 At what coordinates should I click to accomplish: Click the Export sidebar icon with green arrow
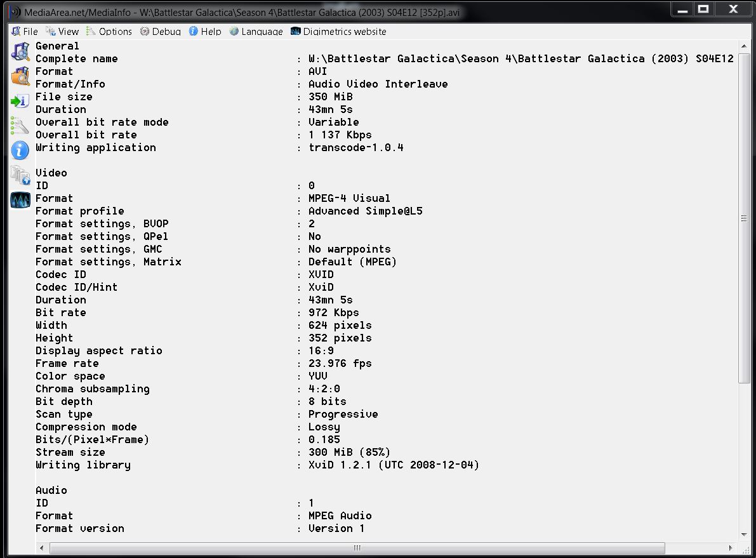[20, 102]
